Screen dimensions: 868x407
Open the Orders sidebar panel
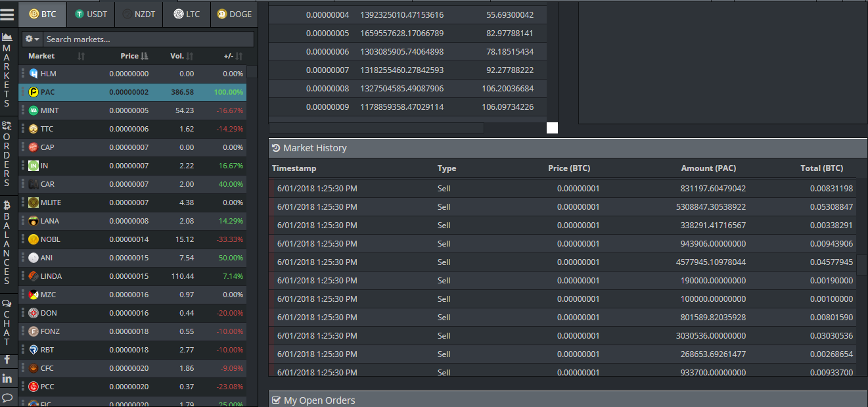tap(7, 154)
